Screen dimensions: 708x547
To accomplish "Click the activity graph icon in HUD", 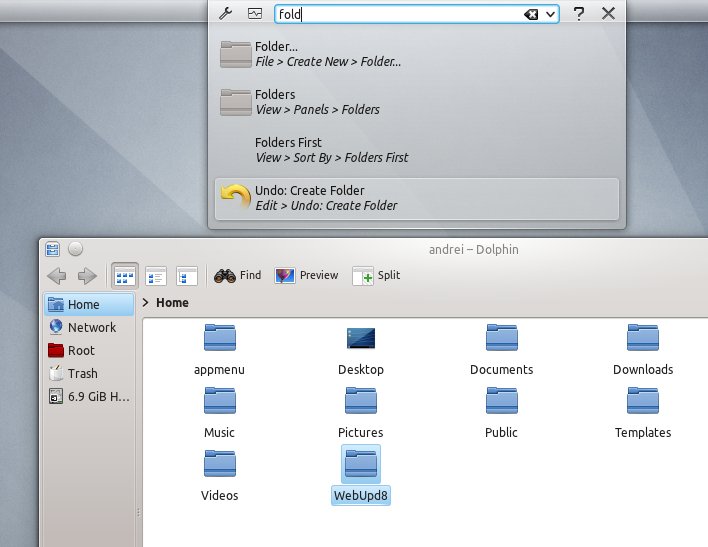I will tap(254, 14).
